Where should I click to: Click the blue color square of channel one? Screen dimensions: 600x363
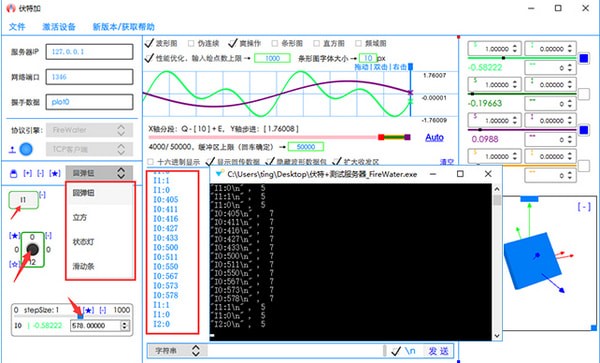pos(584,58)
